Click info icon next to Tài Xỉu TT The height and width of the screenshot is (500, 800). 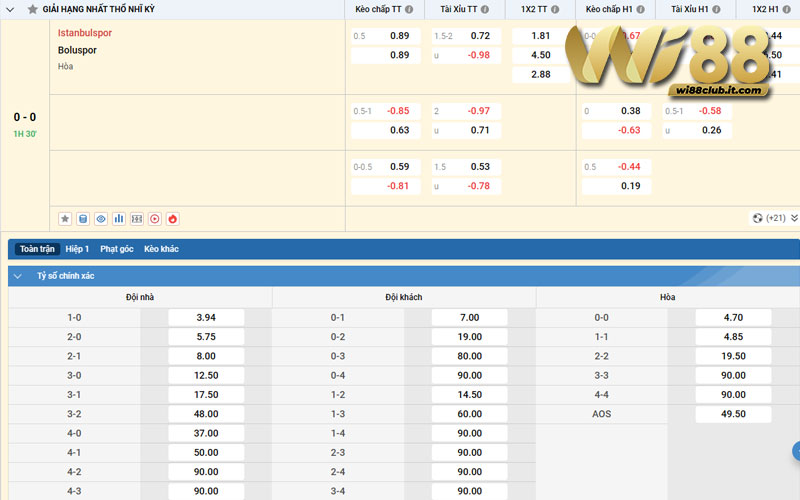point(485,9)
